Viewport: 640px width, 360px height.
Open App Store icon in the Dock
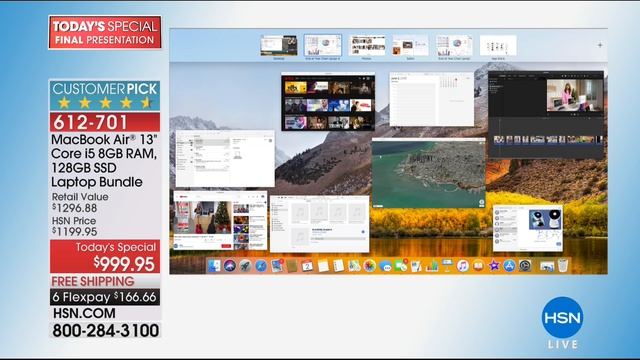509,266
